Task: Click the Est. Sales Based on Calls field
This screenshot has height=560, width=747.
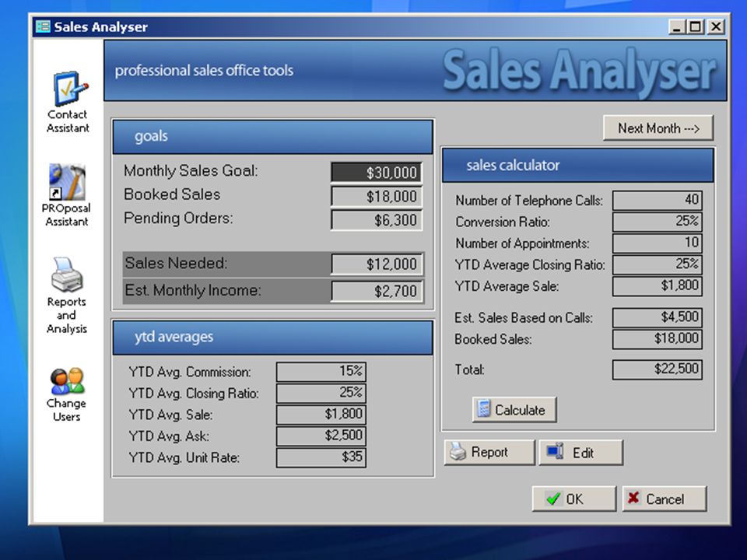Action: (x=658, y=317)
